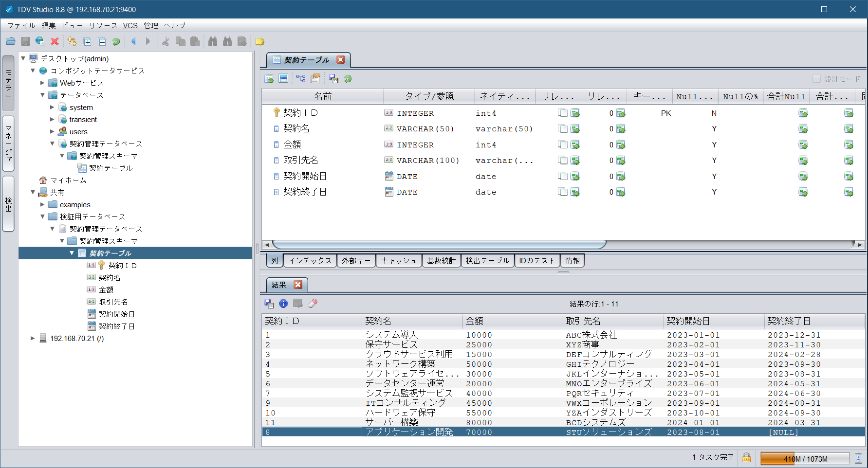
Task: Close the 結果 tab
Action: point(298,285)
